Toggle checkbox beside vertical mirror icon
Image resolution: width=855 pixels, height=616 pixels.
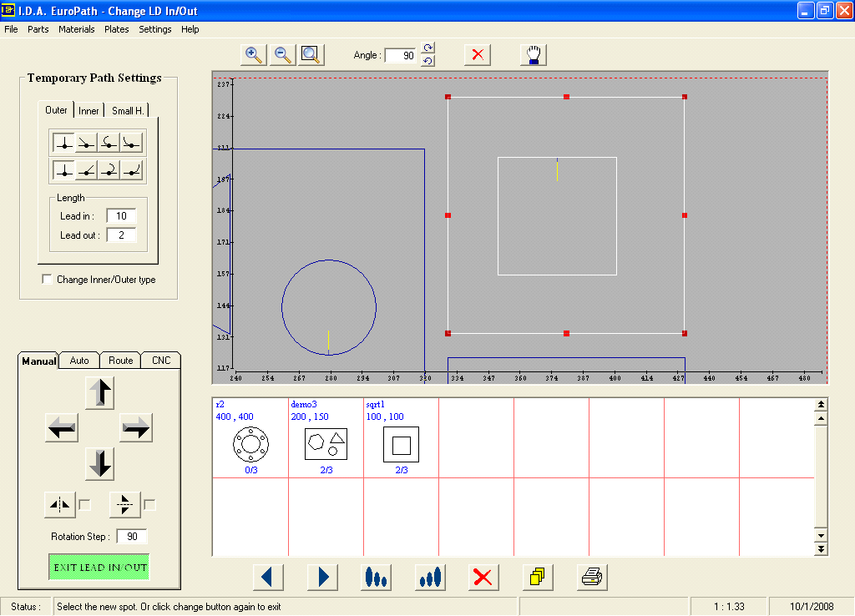coord(149,505)
